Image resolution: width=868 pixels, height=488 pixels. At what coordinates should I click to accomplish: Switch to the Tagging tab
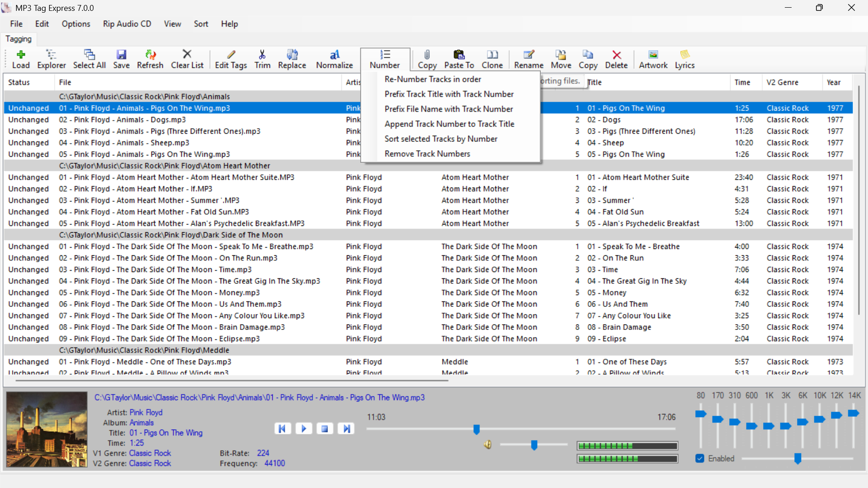tap(19, 39)
